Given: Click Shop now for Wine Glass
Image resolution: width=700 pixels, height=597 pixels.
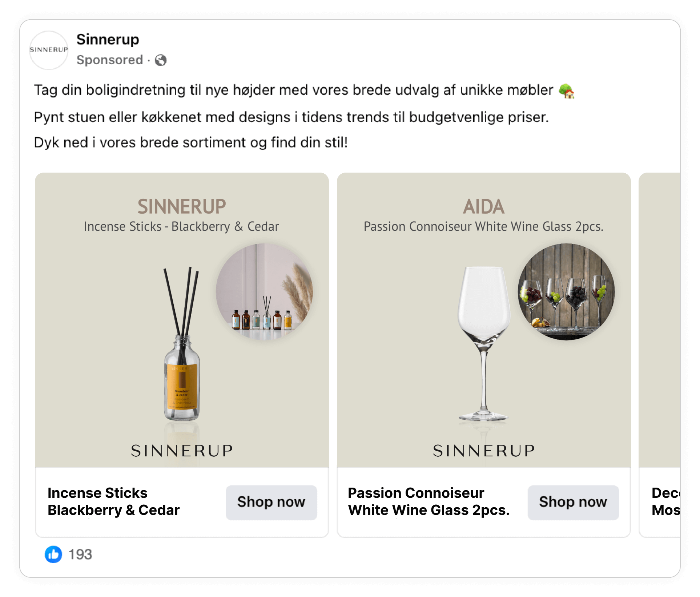Looking at the screenshot, I should 573,502.
